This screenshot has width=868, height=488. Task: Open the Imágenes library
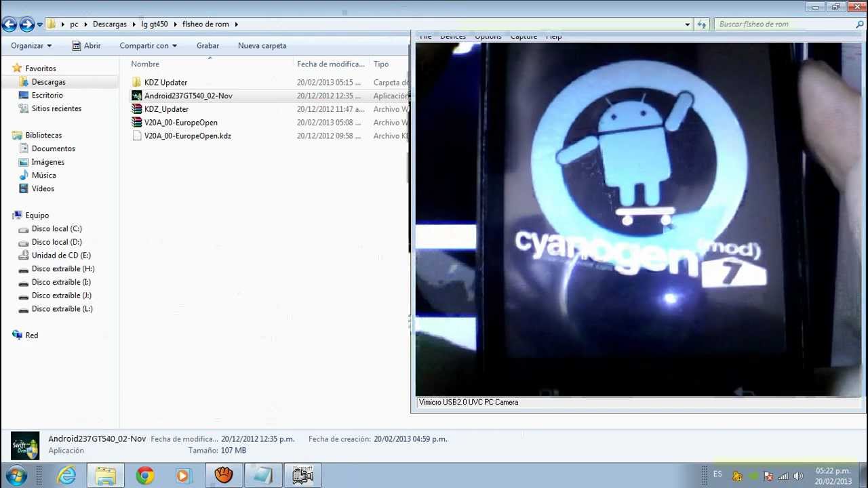(x=47, y=162)
